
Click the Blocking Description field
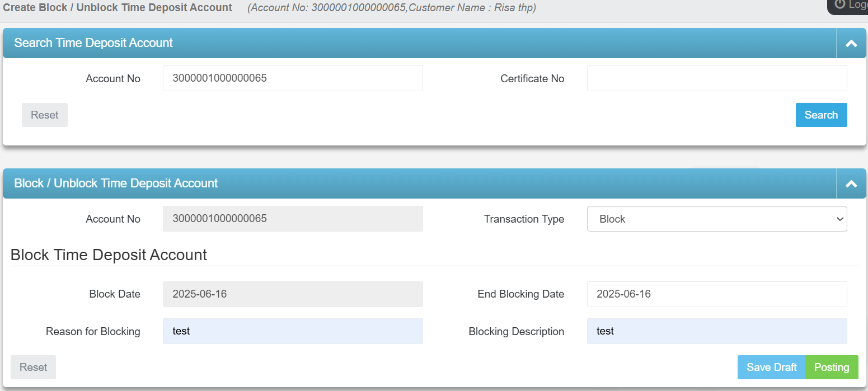[x=716, y=331]
